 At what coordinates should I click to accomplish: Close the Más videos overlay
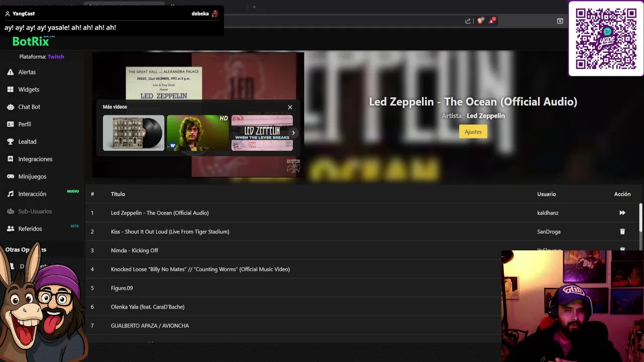coord(290,107)
